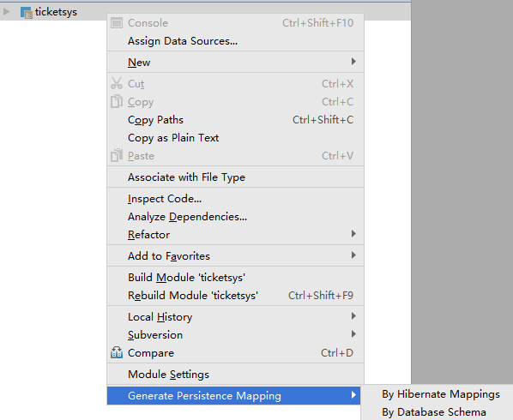The width and height of the screenshot is (513, 420).
Task: Select Copy as Plain Text
Action: (x=235, y=138)
